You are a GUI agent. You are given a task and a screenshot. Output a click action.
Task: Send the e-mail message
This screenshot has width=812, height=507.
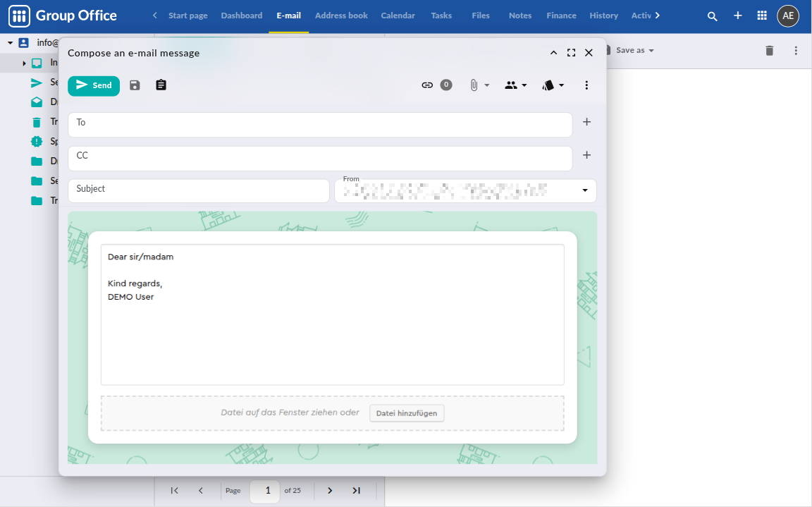[94, 85]
